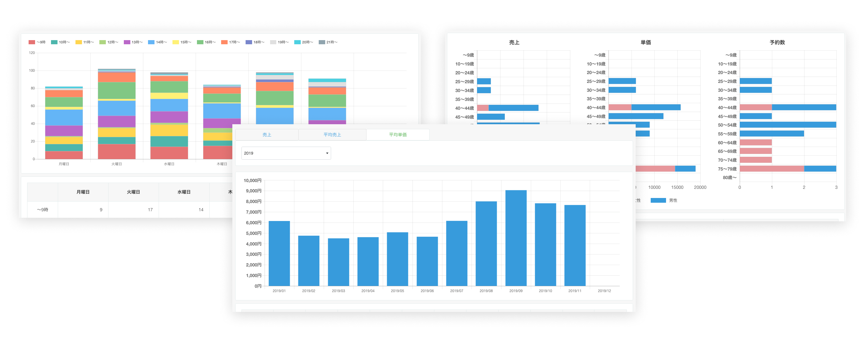
Task: Click the 11時~ yellow legend swatch
Action: (78, 42)
